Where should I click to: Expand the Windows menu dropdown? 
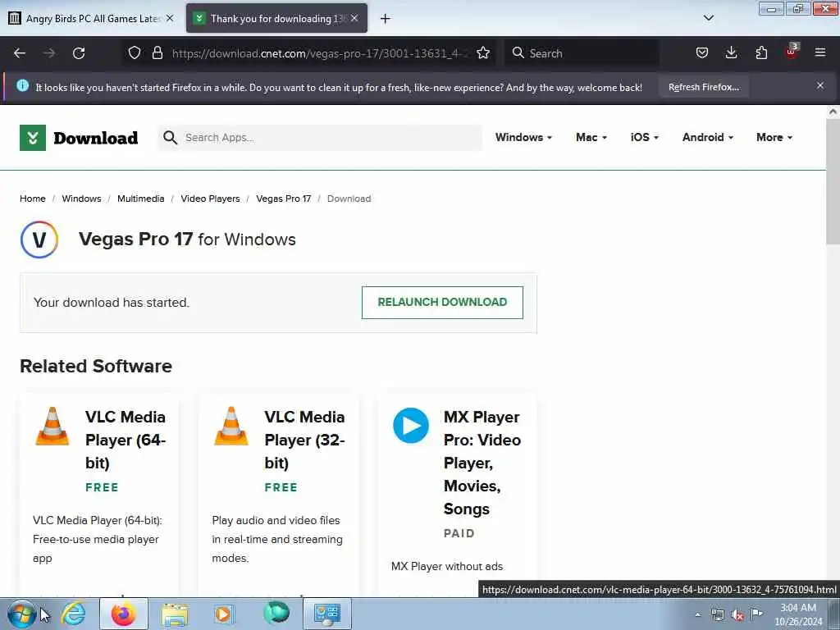coord(523,137)
